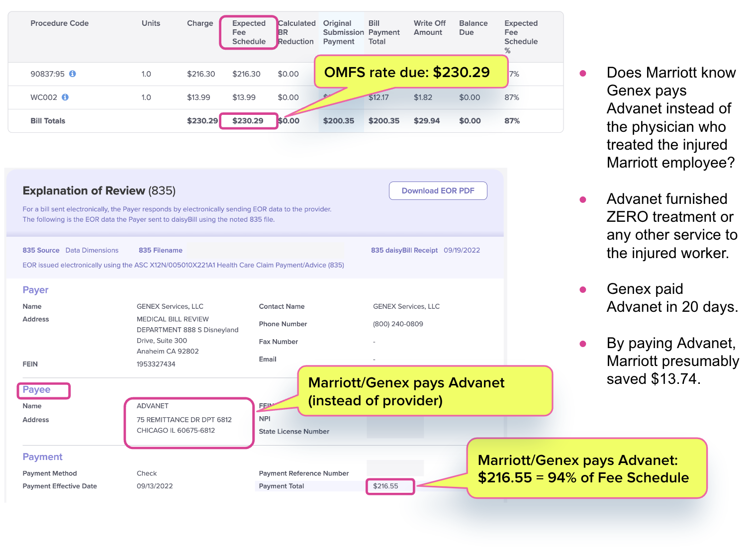Click Units column header
Viewport: 756px width, 547px height.
point(151,23)
